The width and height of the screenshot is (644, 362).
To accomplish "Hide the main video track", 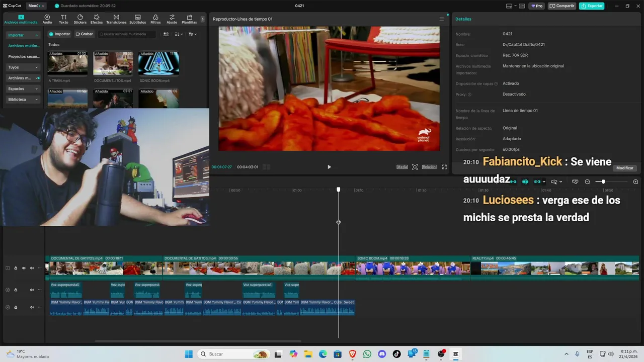I will point(24,268).
